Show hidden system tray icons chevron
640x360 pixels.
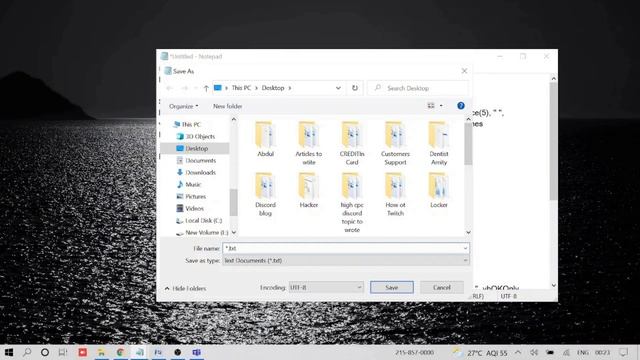[518, 352]
